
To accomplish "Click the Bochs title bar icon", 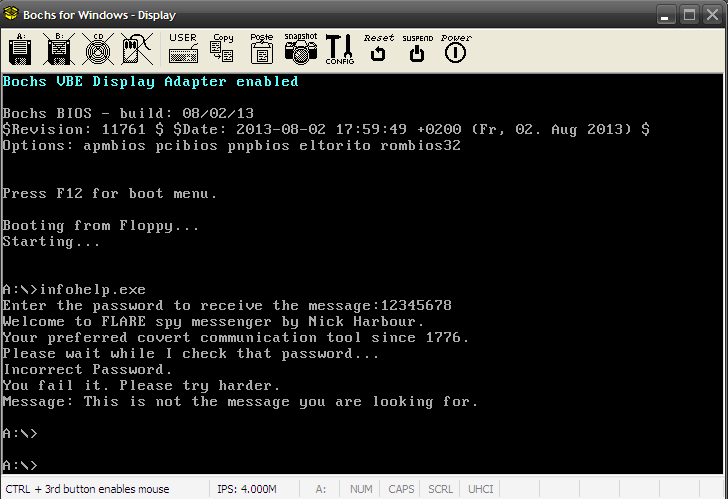I will (x=11, y=14).
